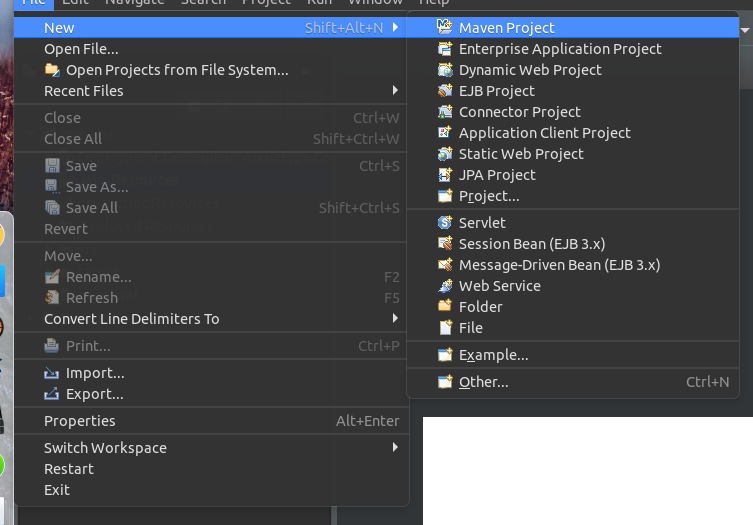Screen dimensions: 753x525
Task: Choose Exit from File menu
Action: point(210,490)
